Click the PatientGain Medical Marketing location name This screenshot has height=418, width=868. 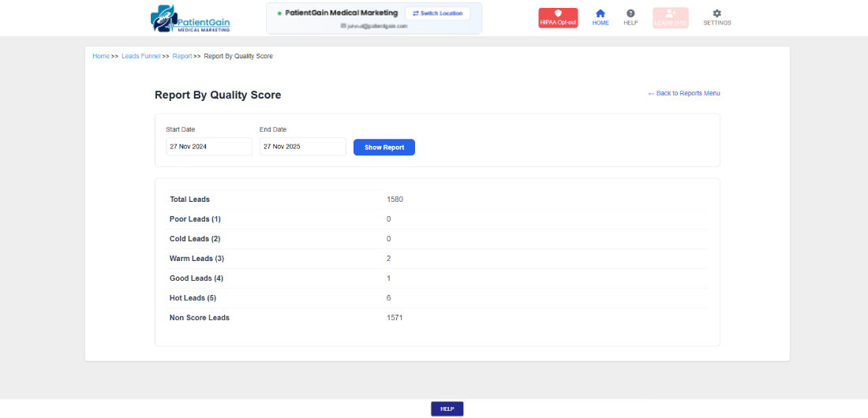pyautogui.click(x=341, y=13)
